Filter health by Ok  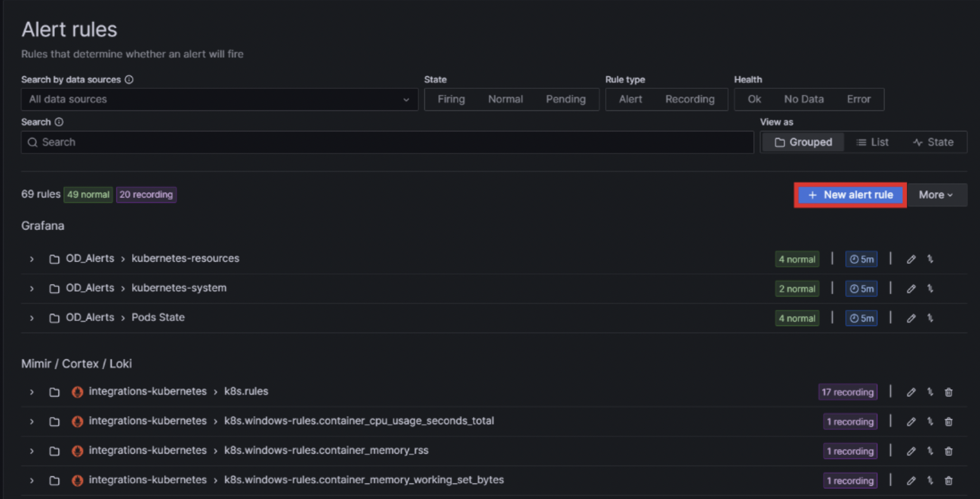pos(754,99)
